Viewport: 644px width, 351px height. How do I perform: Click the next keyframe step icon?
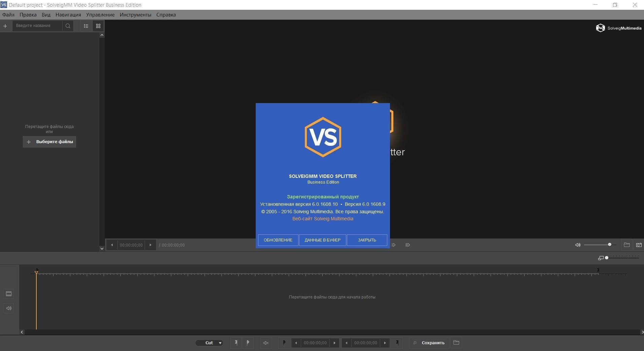tap(408, 245)
